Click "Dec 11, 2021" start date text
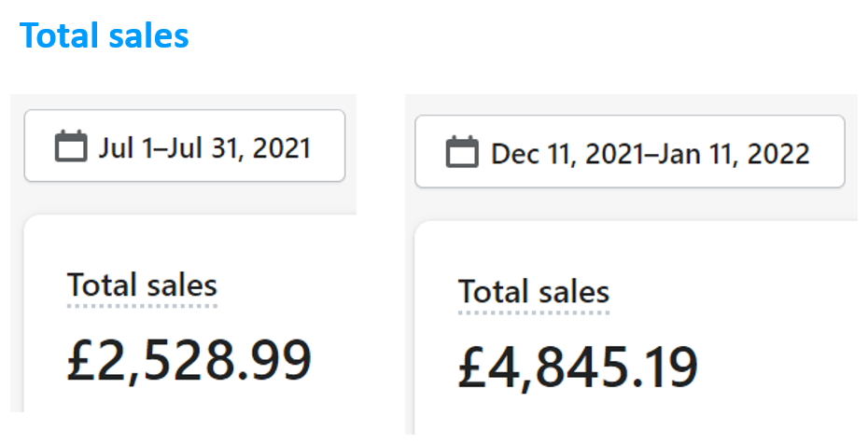 [567, 153]
